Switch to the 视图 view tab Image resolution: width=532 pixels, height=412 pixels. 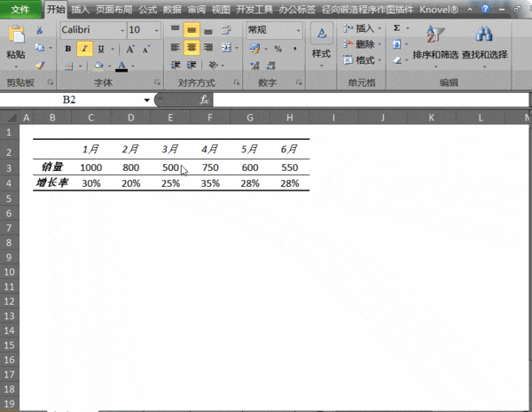point(221,10)
